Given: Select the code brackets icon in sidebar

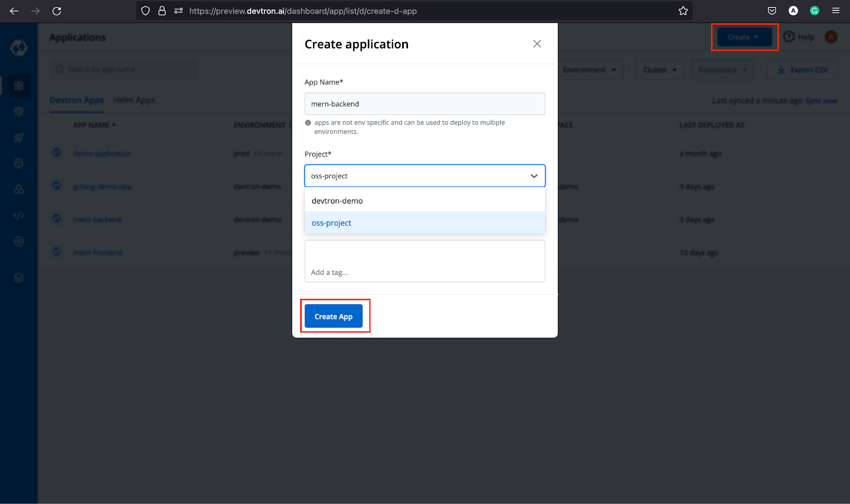Looking at the screenshot, I should pyautogui.click(x=19, y=216).
